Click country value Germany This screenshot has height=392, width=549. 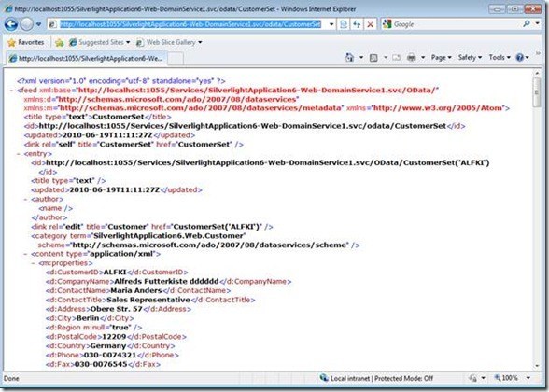pyautogui.click(x=108, y=345)
